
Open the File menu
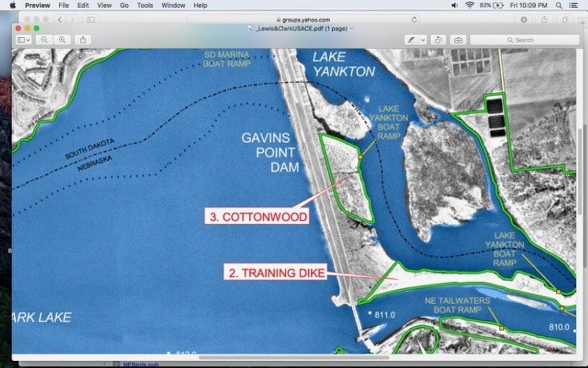point(64,5)
